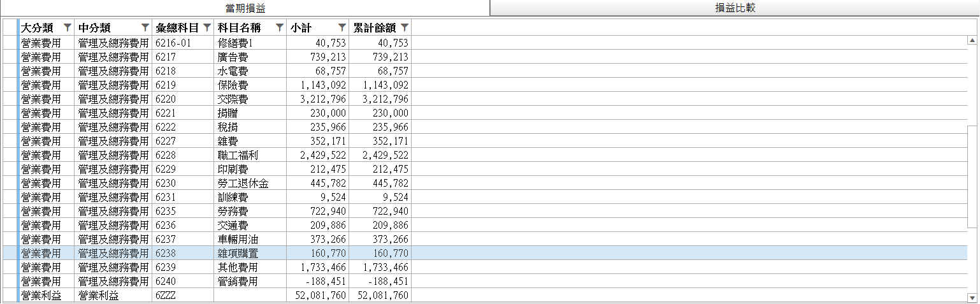Viewport: 980px width, 304px height.
Task: Click row selector of 修繕費1 row
Action: pyautogui.click(x=11, y=43)
